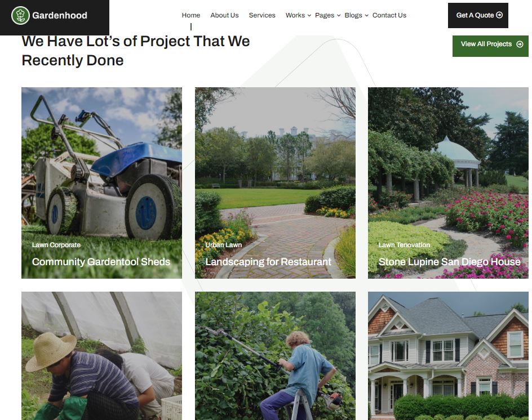The image size is (532, 420).
Task: Open the About Us menu item
Action: [224, 15]
